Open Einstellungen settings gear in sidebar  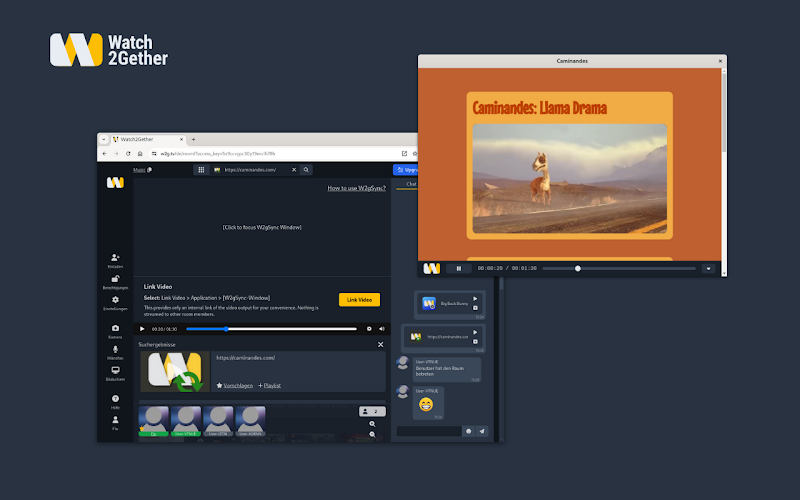[x=115, y=300]
